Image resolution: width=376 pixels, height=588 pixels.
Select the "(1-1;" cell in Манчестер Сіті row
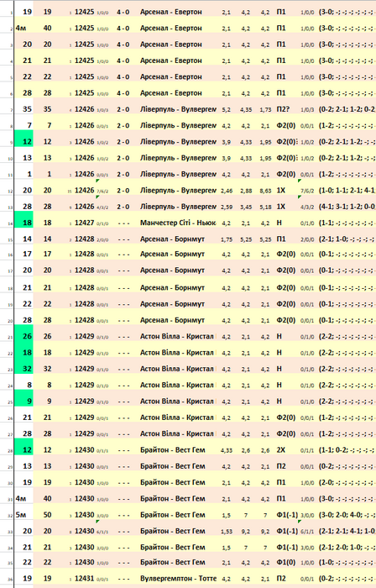(x=347, y=223)
